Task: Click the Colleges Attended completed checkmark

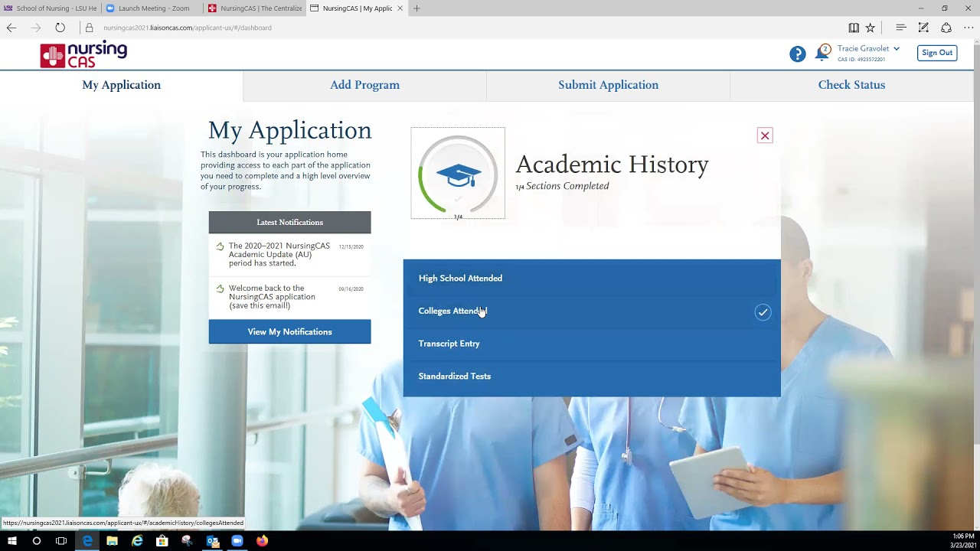Action: coord(763,312)
